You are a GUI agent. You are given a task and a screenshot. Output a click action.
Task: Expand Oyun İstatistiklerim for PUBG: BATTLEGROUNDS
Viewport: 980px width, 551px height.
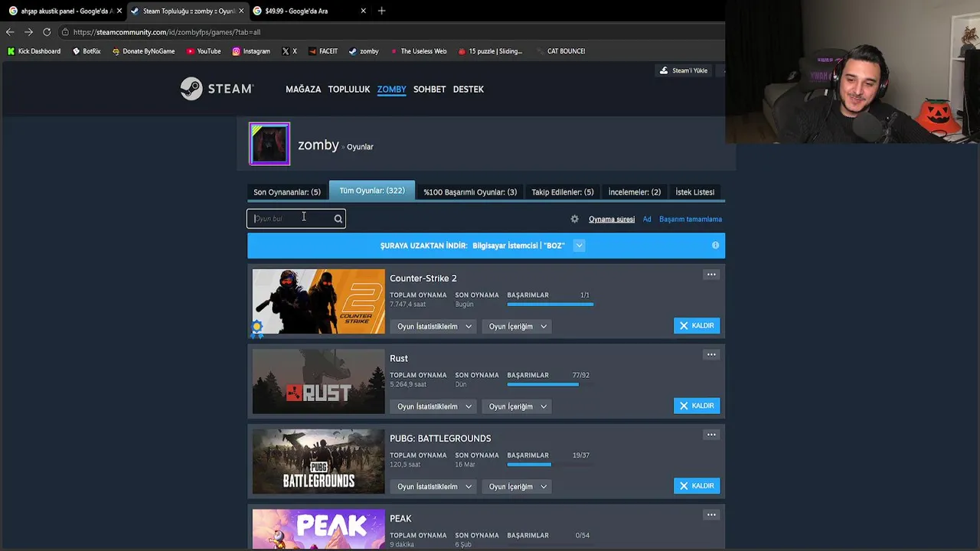(435, 487)
